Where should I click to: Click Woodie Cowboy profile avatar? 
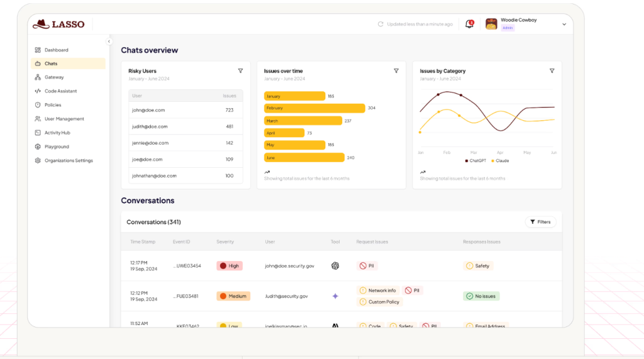(x=492, y=24)
